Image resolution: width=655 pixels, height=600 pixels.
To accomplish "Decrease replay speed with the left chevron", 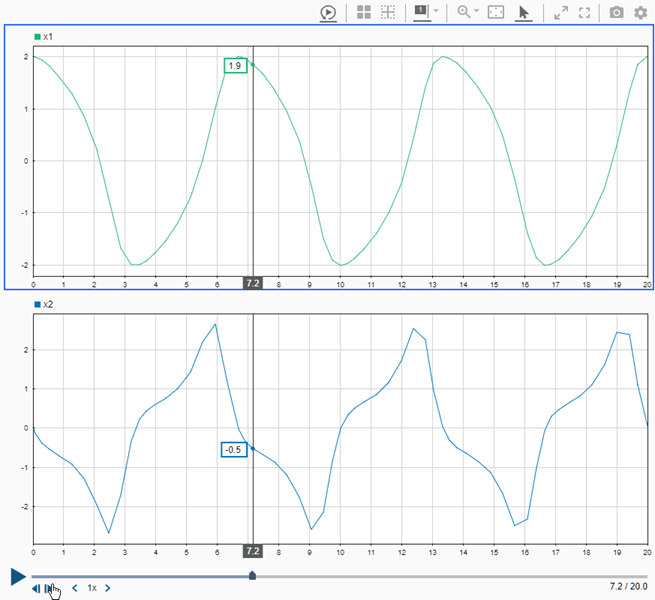I will point(75,588).
